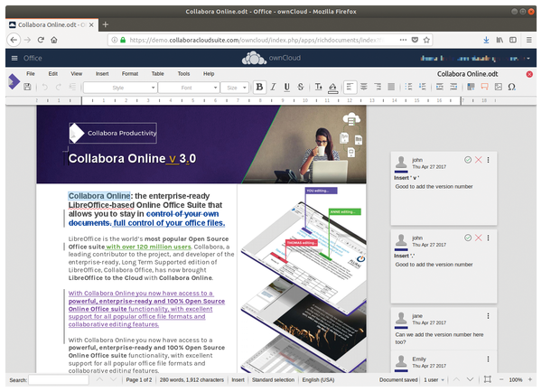
Task: Open the Insert menu
Action: (102, 74)
